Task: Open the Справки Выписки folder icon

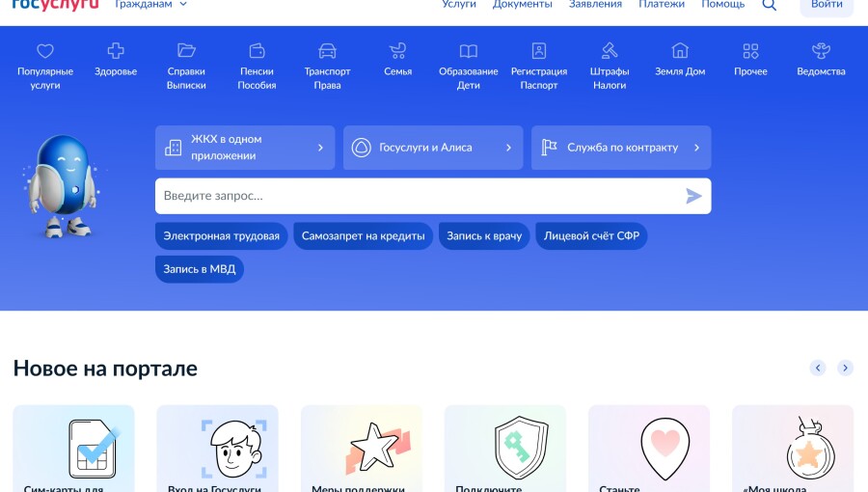Action: (186, 51)
